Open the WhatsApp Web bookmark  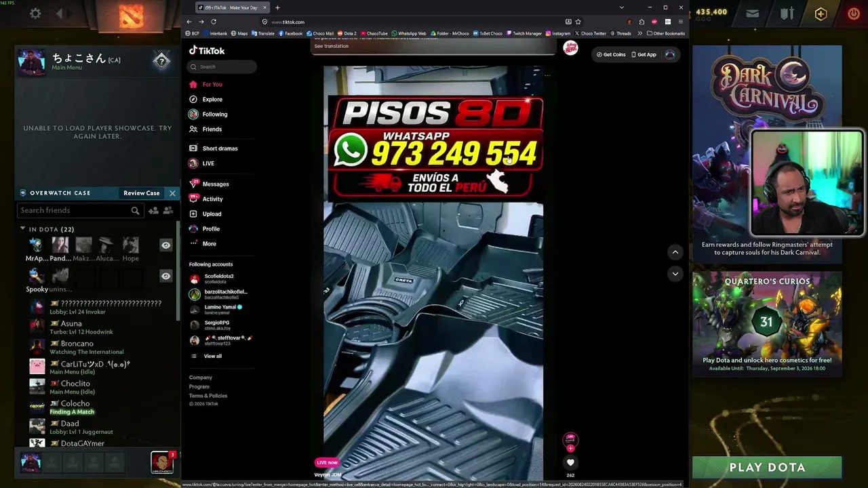click(x=409, y=33)
